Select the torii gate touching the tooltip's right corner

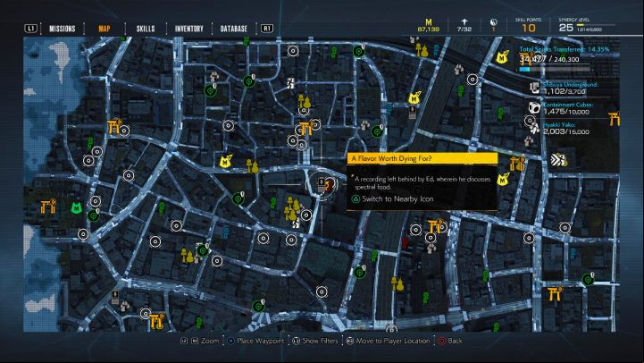516,164
